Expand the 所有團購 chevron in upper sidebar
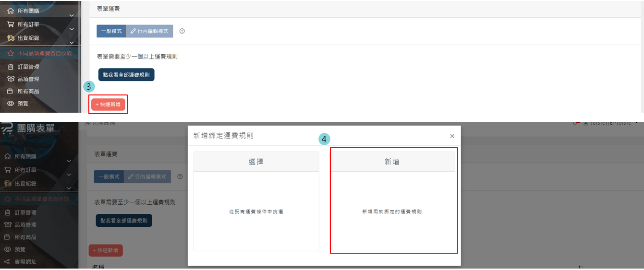 [71, 15]
